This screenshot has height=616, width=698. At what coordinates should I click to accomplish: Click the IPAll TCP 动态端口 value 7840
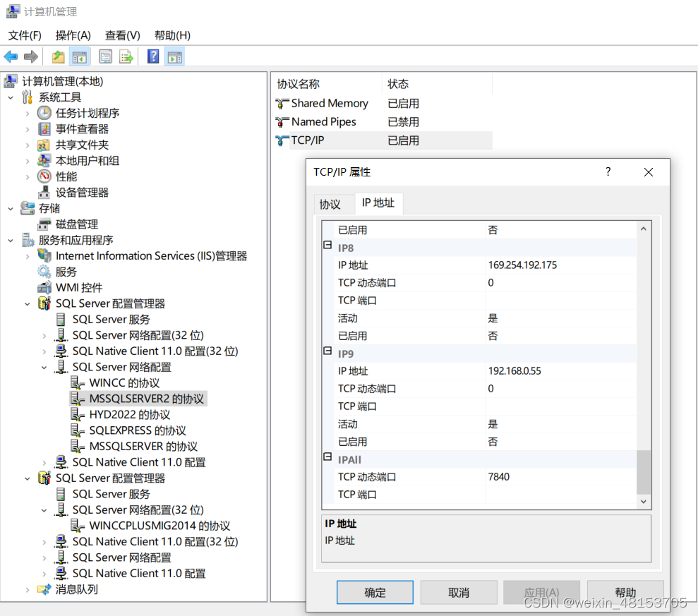(x=498, y=477)
